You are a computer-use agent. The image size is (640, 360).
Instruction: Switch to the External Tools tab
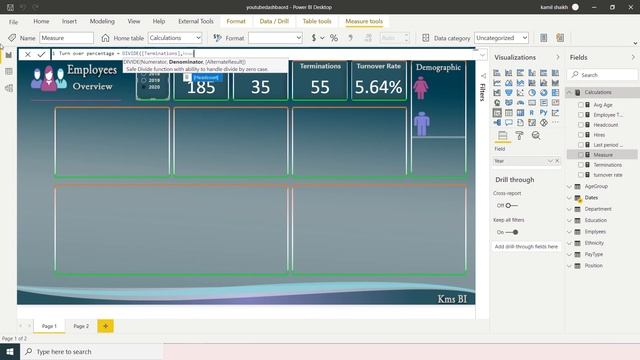pos(196,21)
